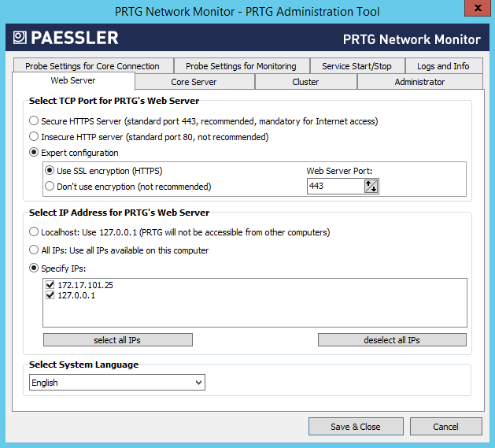495x448 pixels.
Task: Open the System Language dropdown
Action: (117, 383)
